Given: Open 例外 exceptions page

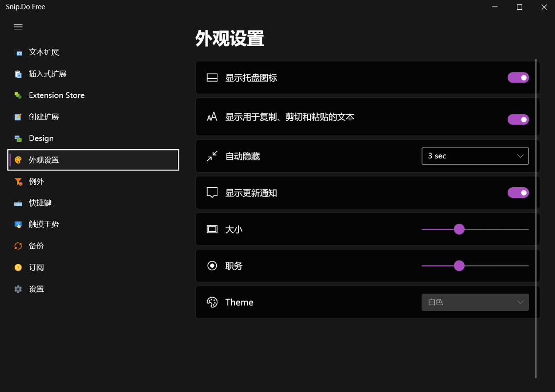Looking at the screenshot, I should point(93,182).
